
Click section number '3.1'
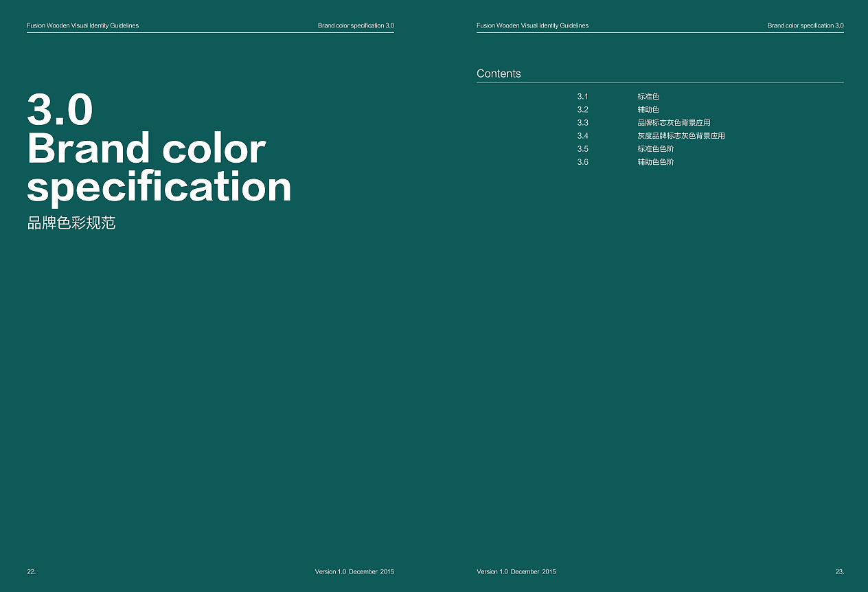coord(582,97)
